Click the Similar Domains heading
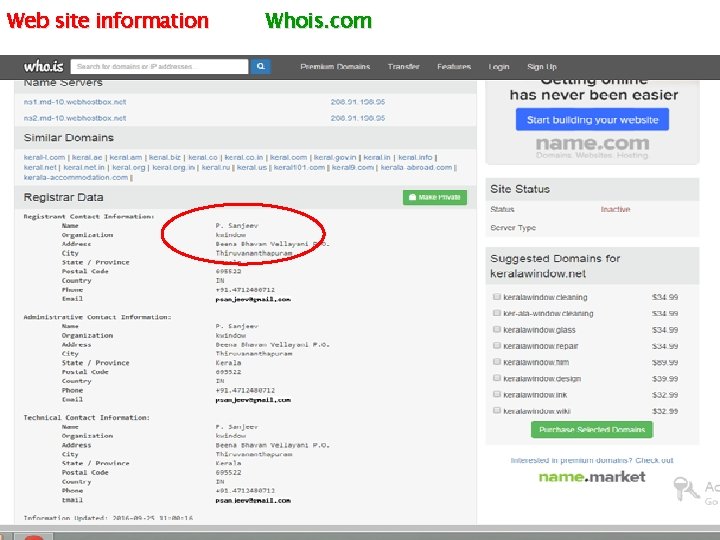This screenshot has height=540, width=720. point(69,138)
